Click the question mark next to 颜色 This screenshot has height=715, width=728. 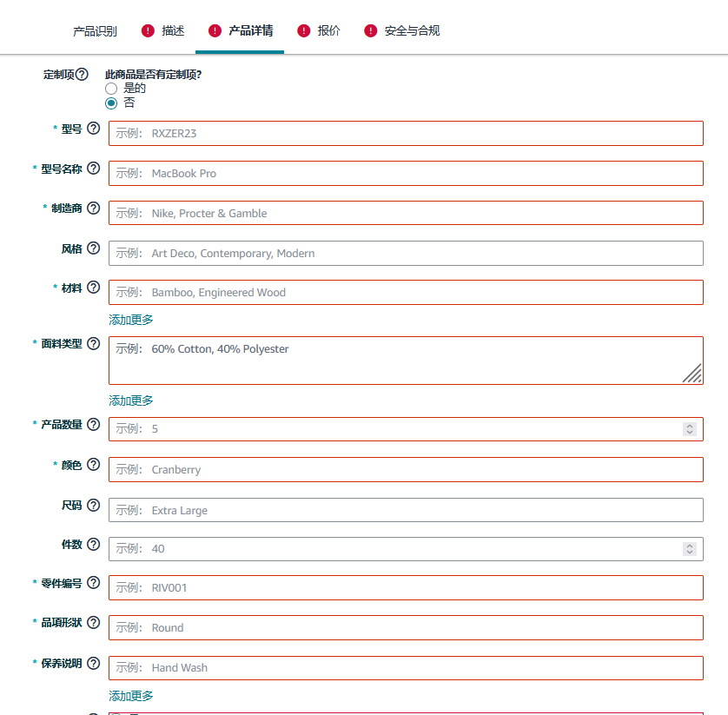pos(93,464)
